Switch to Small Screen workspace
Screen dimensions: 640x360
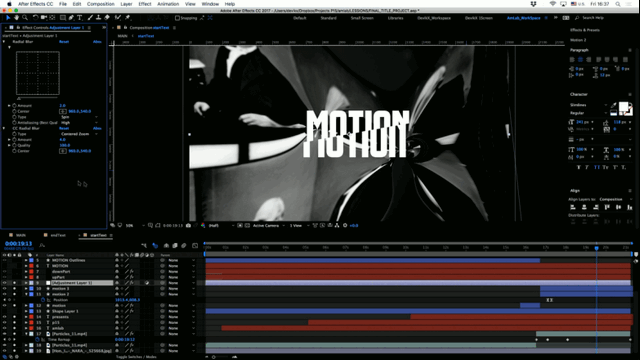[362, 18]
